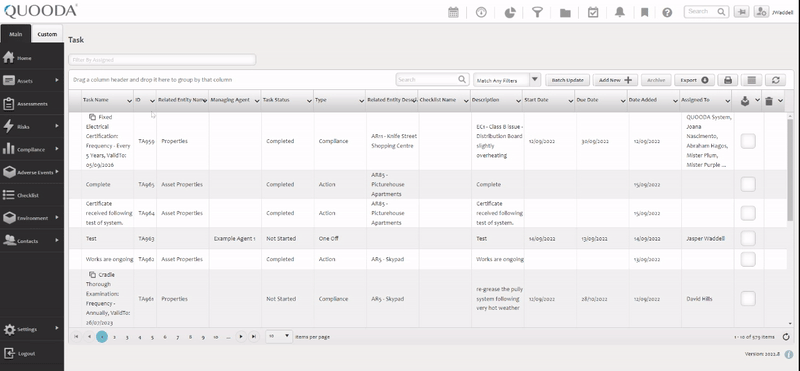Open Contacts in sidebar
Viewport: 800px width, 371px height.
click(x=32, y=241)
